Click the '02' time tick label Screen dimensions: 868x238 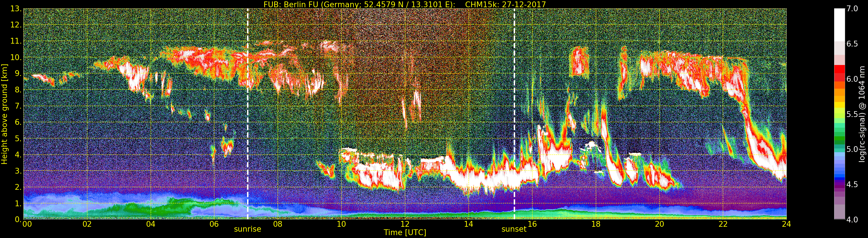click(87, 224)
